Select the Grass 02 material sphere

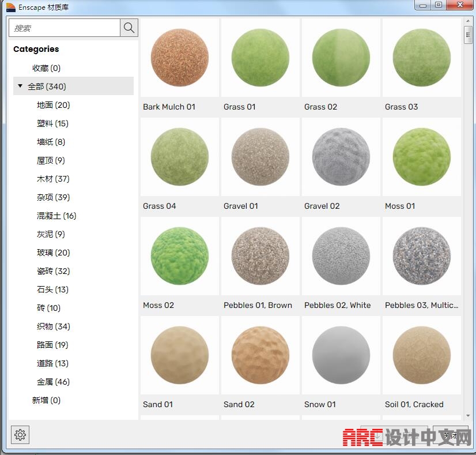click(341, 58)
